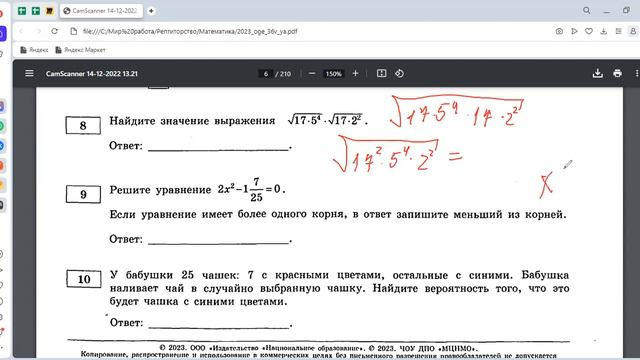Click the "Решите уравнение" text
This screenshot has width=640, height=360.
coord(160,190)
